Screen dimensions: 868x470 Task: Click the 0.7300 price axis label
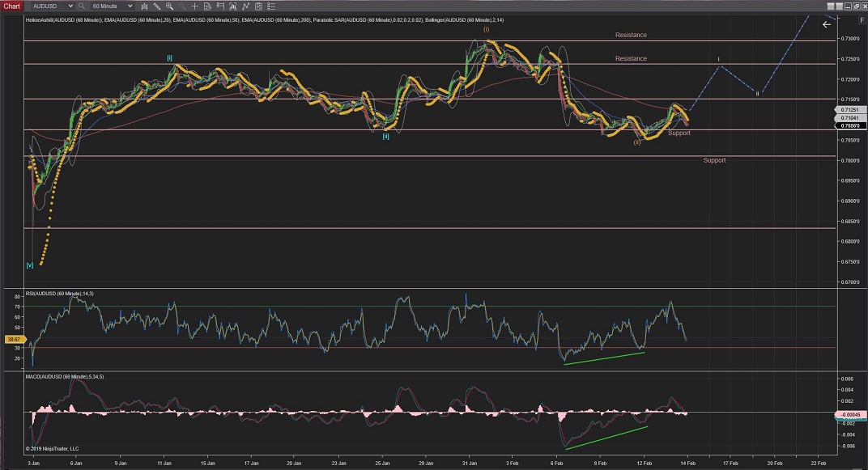click(x=851, y=39)
